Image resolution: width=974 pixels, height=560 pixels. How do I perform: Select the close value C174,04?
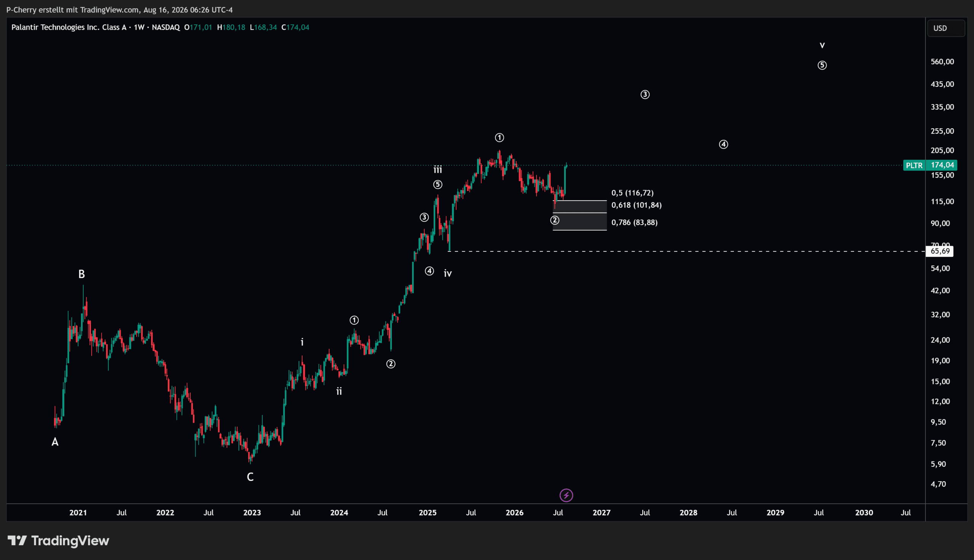point(295,27)
